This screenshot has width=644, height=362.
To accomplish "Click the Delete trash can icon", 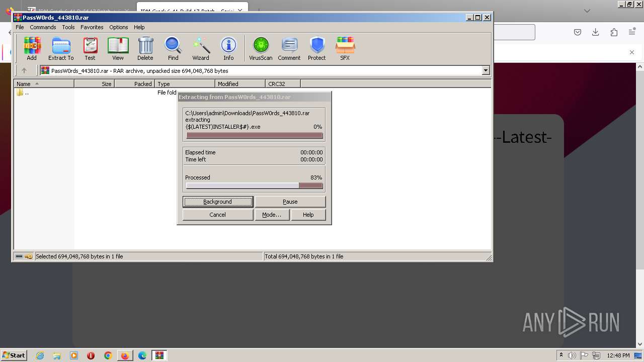I will point(145,49).
